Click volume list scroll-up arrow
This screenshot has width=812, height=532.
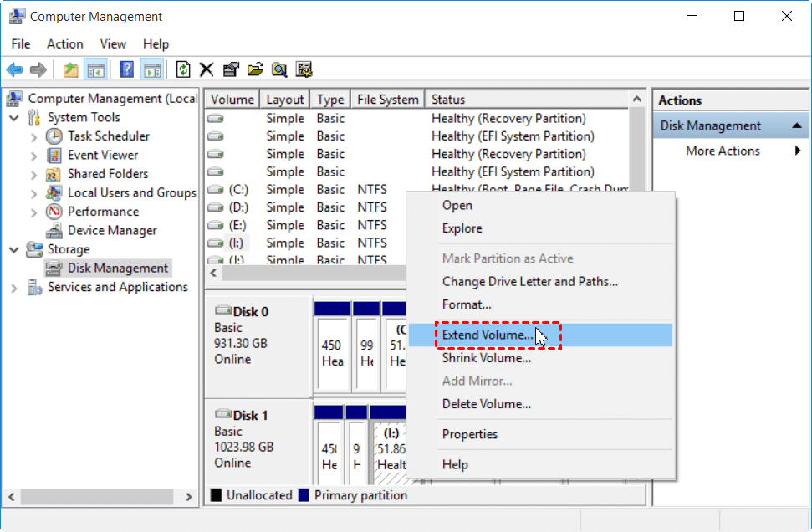click(x=637, y=99)
